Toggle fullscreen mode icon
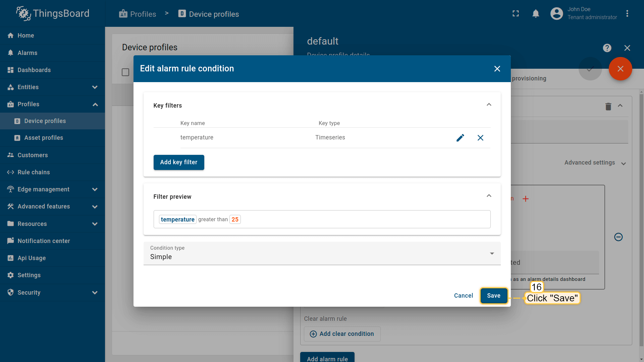The width and height of the screenshot is (644, 362). (x=516, y=14)
